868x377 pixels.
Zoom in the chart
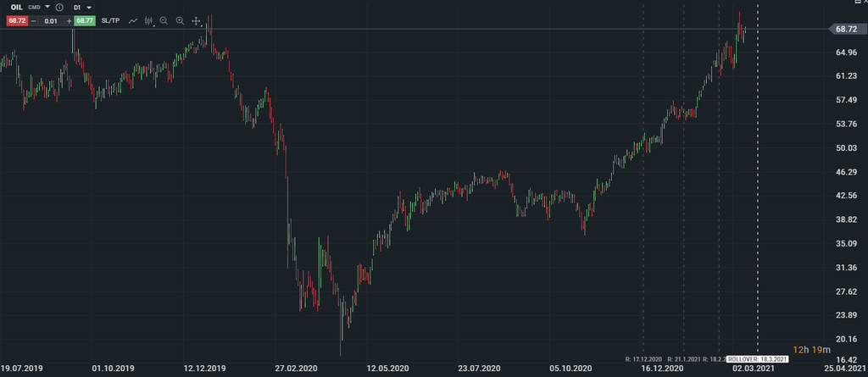click(x=180, y=19)
